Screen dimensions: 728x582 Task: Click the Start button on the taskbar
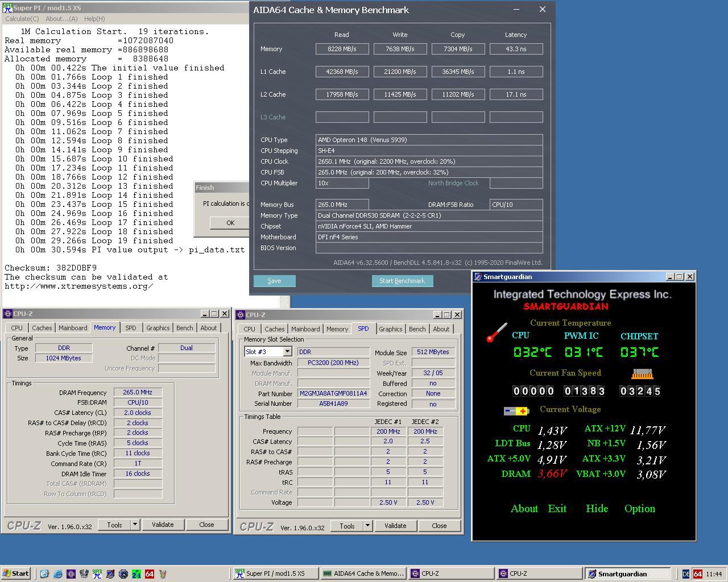pos(16,573)
